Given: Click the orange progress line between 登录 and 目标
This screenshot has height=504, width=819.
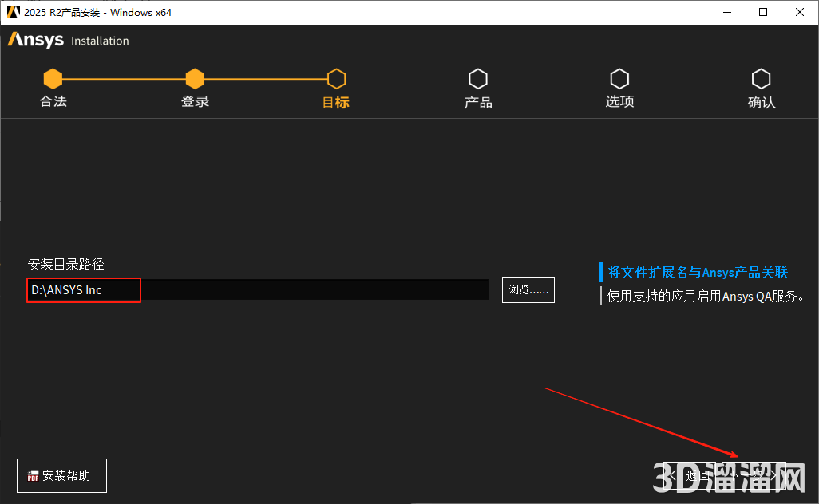Looking at the screenshot, I should coord(265,78).
